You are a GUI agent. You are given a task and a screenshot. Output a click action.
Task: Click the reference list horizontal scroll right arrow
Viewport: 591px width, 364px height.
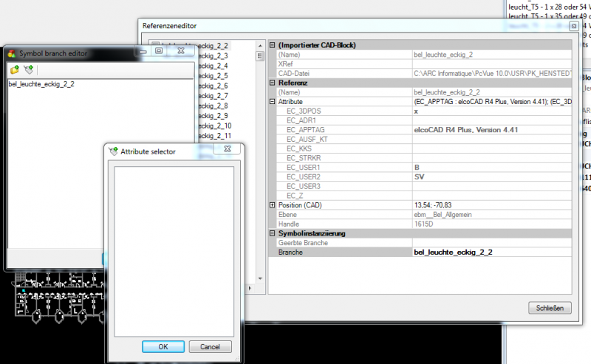point(250,288)
